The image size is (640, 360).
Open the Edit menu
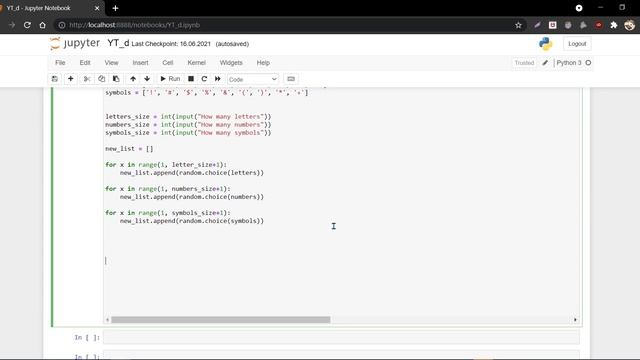click(85, 63)
